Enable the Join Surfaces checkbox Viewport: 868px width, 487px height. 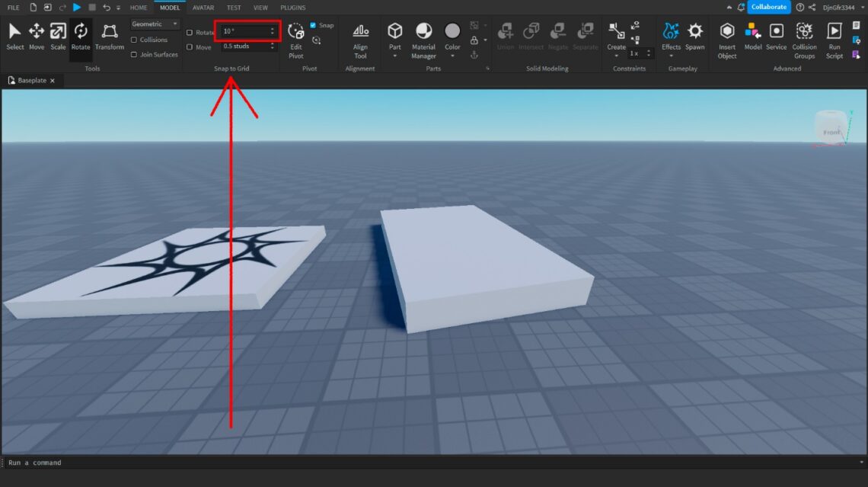(134, 54)
